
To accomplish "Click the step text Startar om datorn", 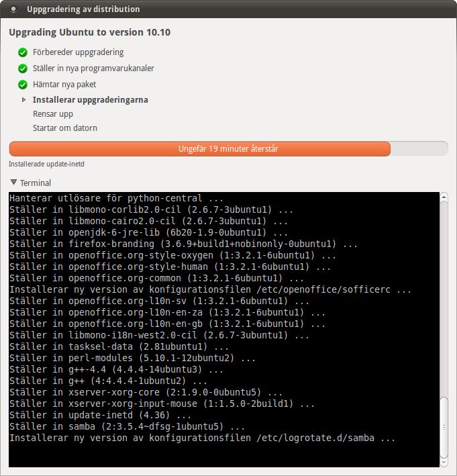I will point(65,128).
